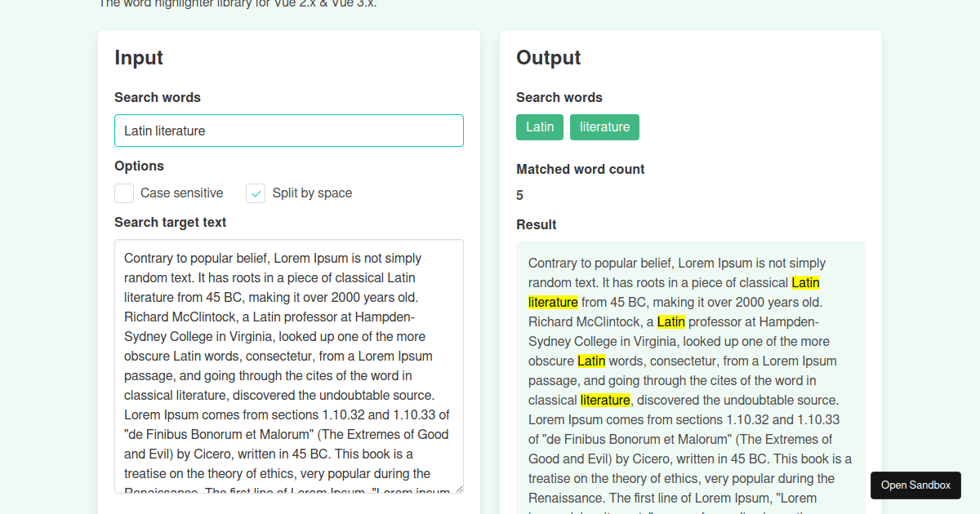
Task: Click inside the Search words input field
Action: (288, 131)
